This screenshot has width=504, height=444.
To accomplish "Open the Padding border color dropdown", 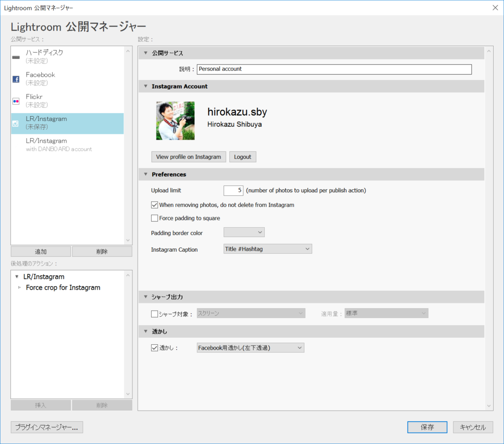I will [x=244, y=232].
